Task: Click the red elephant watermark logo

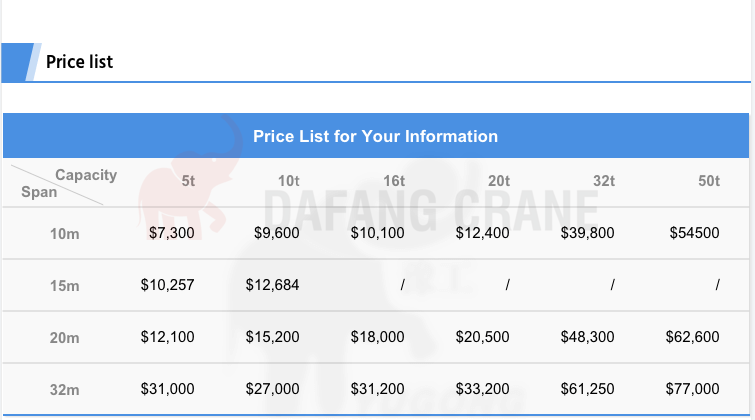Action: tap(190, 178)
